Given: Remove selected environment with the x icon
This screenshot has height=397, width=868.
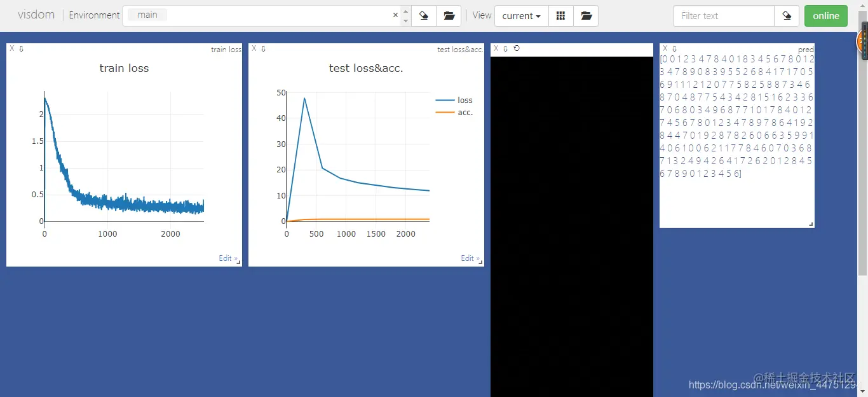Looking at the screenshot, I should [x=395, y=15].
